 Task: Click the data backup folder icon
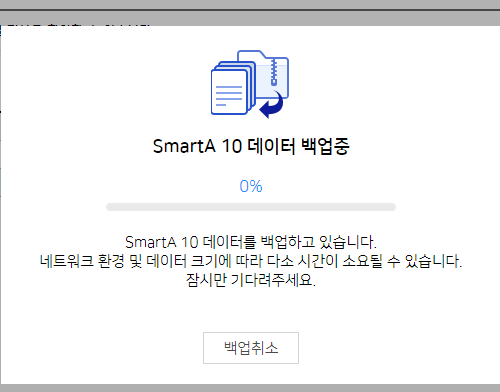click(x=250, y=84)
